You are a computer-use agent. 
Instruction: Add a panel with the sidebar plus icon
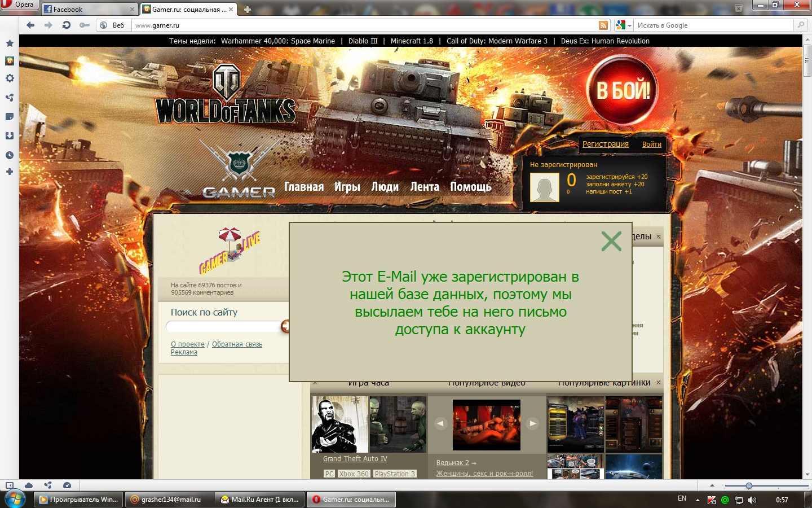coord(10,172)
